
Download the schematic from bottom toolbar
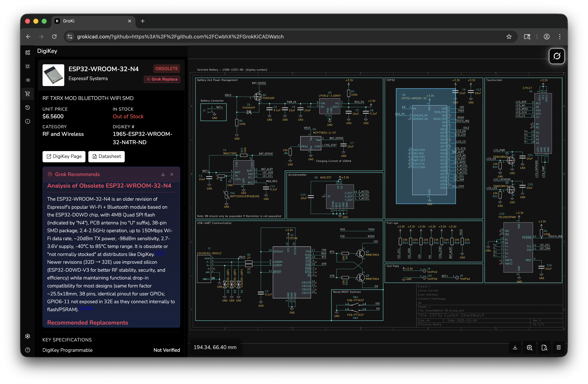coord(515,348)
